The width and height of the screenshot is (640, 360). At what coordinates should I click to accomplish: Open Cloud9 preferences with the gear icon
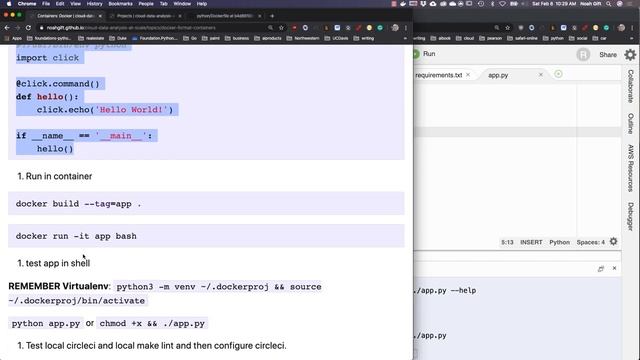(630, 55)
